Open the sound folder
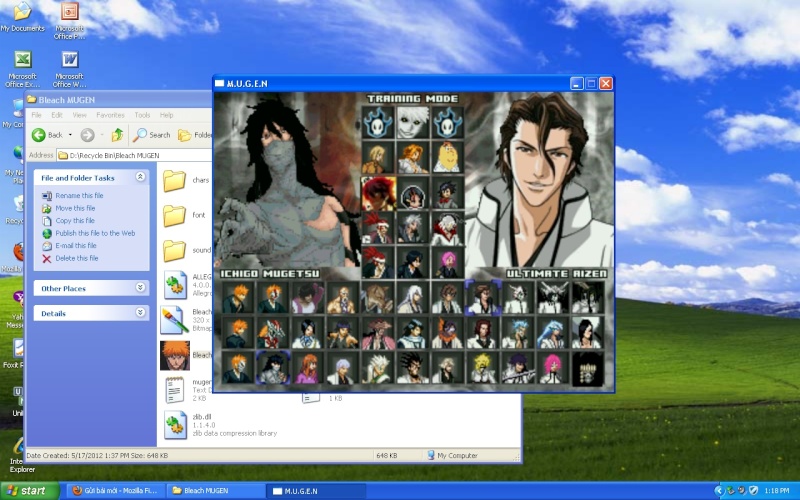Viewport: 800px width, 500px height. [174, 251]
